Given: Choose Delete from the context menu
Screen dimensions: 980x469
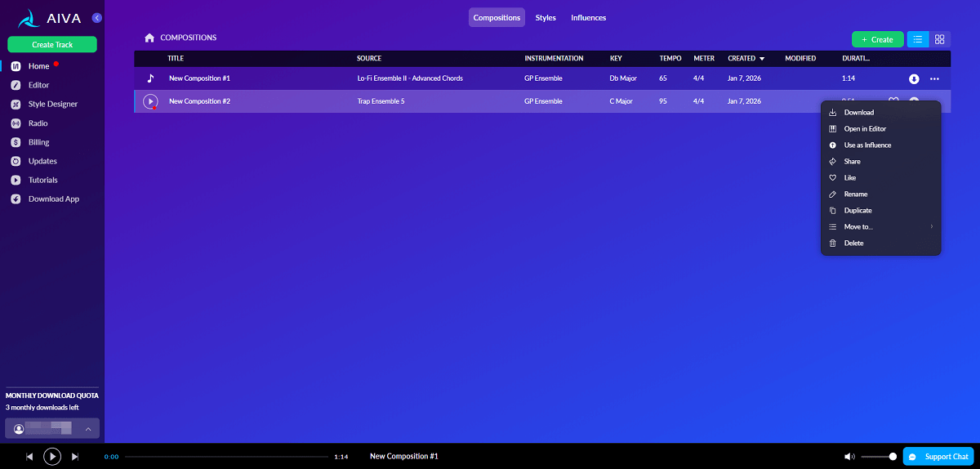Looking at the screenshot, I should tap(853, 243).
